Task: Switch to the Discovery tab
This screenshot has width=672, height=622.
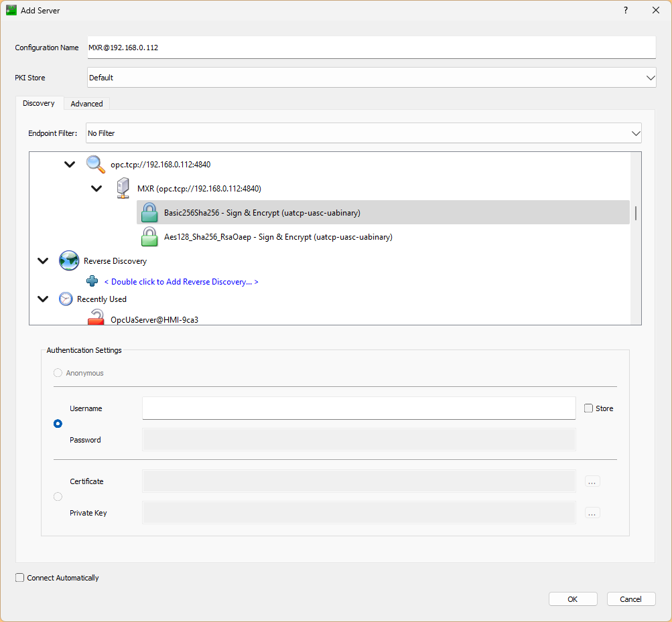Action: tap(39, 103)
